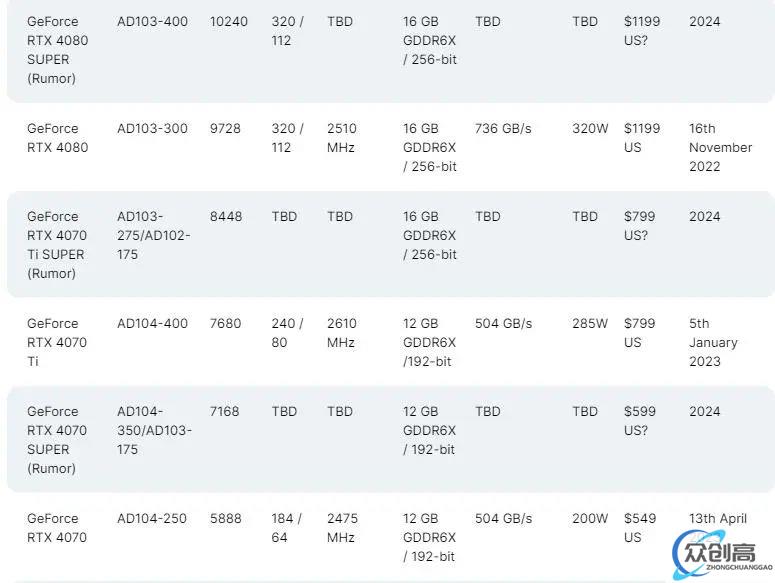Select the 2610 MHz clock value
This screenshot has width=775, height=583.
coord(342,333)
